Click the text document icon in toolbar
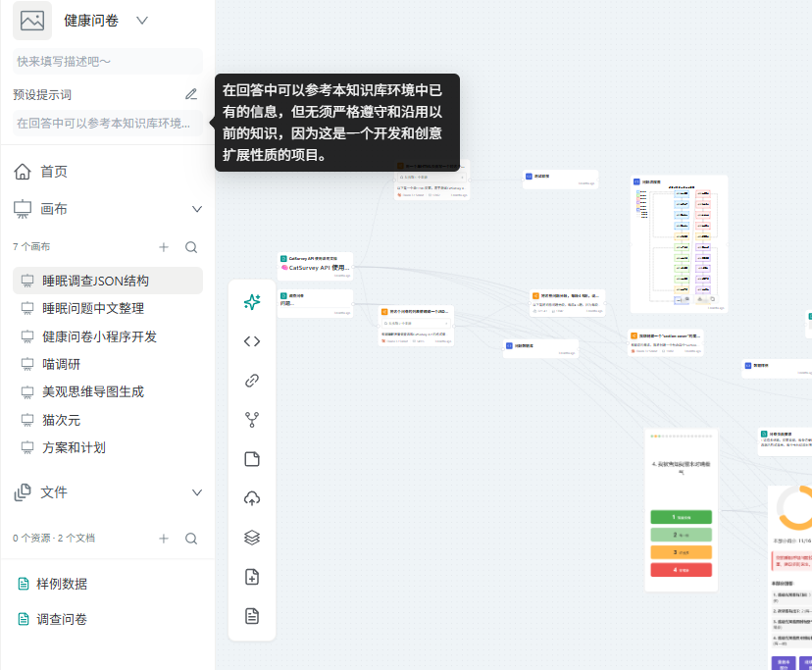The width and height of the screenshot is (812, 670). click(252, 616)
